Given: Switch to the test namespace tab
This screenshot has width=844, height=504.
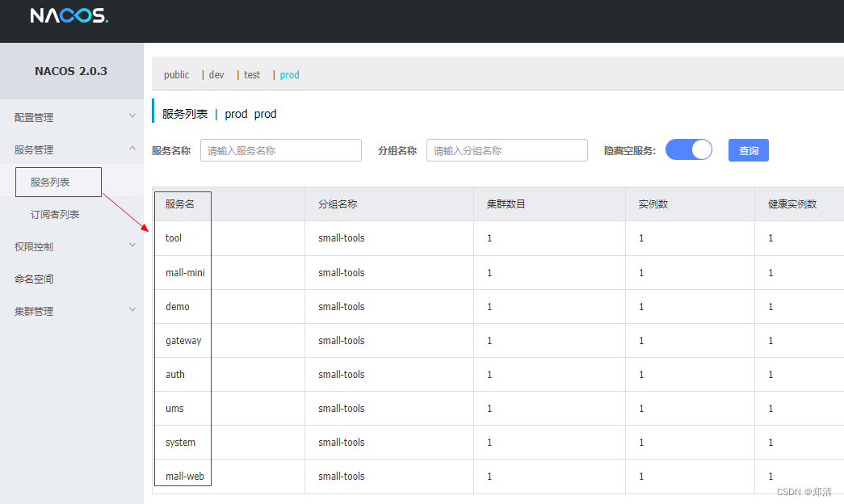Looking at the screenshot, I should (x=252, y=75).
